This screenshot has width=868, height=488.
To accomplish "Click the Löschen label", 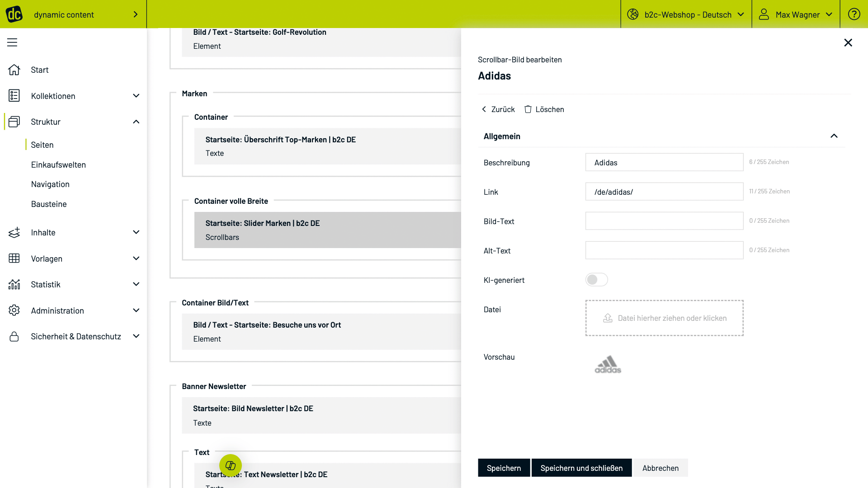I will click(550, 109).
